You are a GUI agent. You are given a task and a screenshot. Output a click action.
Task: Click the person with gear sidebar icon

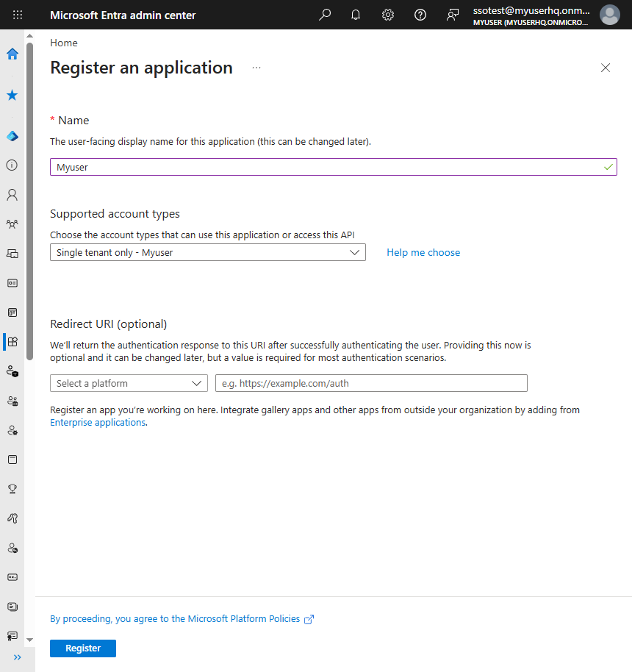pos(12,430)
